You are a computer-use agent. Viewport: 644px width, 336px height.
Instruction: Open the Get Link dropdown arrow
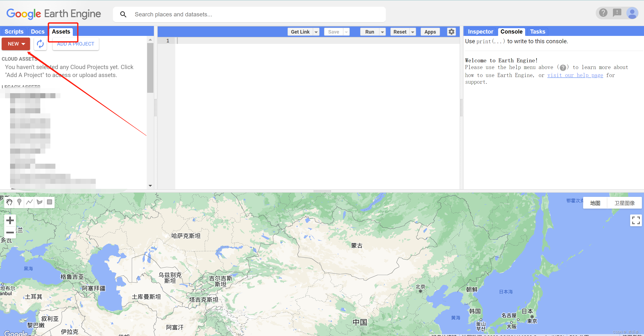(316, 31)
